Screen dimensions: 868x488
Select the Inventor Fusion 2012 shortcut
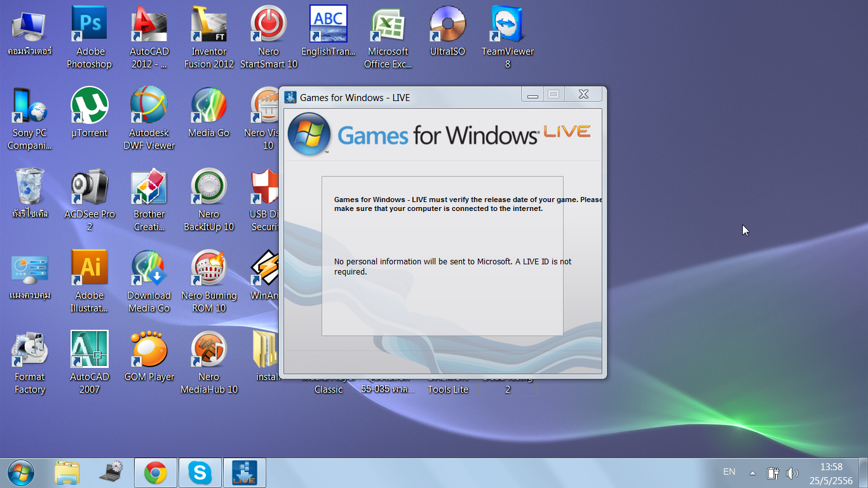209,38
